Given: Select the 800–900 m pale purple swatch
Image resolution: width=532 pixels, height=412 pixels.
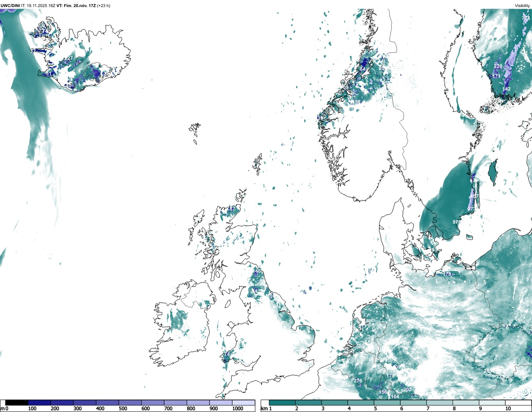Looking at the screenshot, I should (198, 403).
